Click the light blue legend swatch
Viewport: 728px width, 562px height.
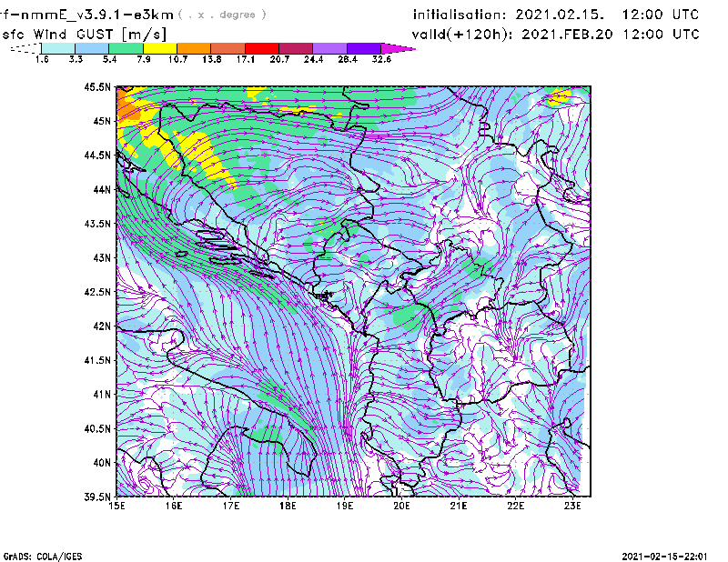[92, 48]
